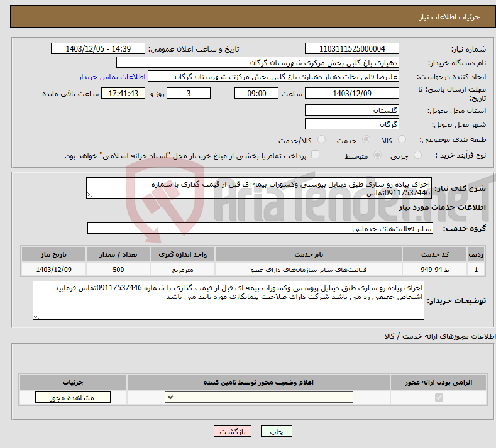Open the اطلاعات تماس خریدار link
This screenshot has width=496, height=448.
pyautogui.click(x=112, y=77)
